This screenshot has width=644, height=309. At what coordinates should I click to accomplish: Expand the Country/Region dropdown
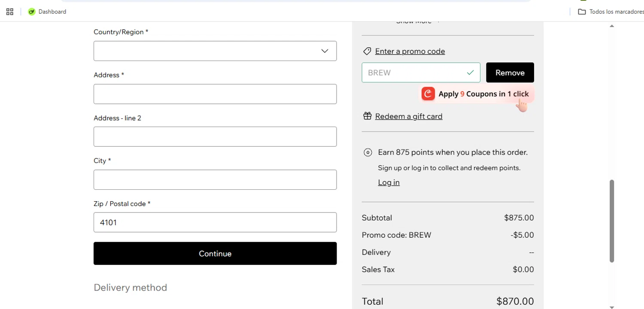click(x=215, y=51)
